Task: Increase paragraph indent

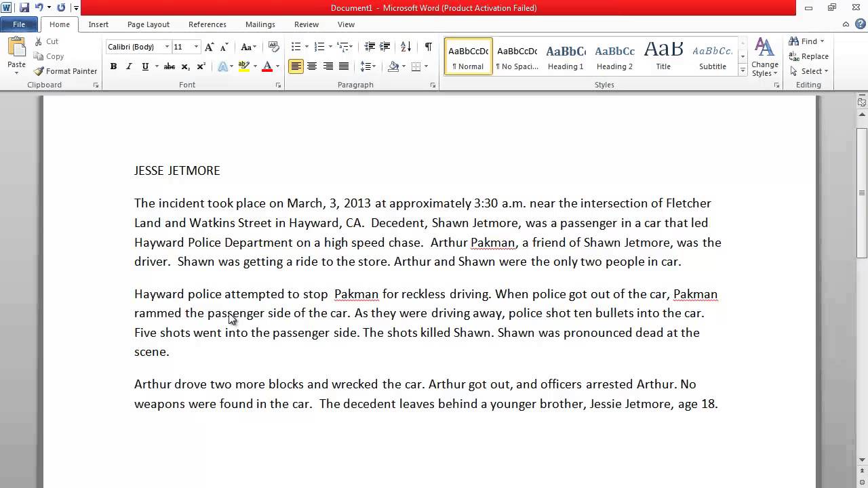Action: [385, 47]
